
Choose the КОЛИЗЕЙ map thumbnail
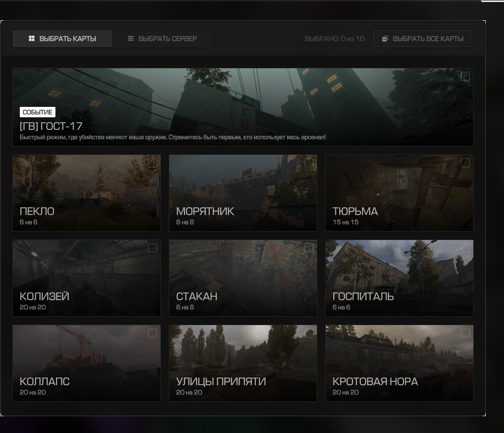pos(87,278)
